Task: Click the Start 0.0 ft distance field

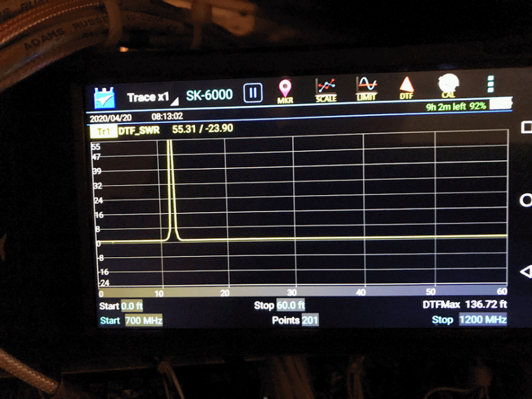Action: 132,306
